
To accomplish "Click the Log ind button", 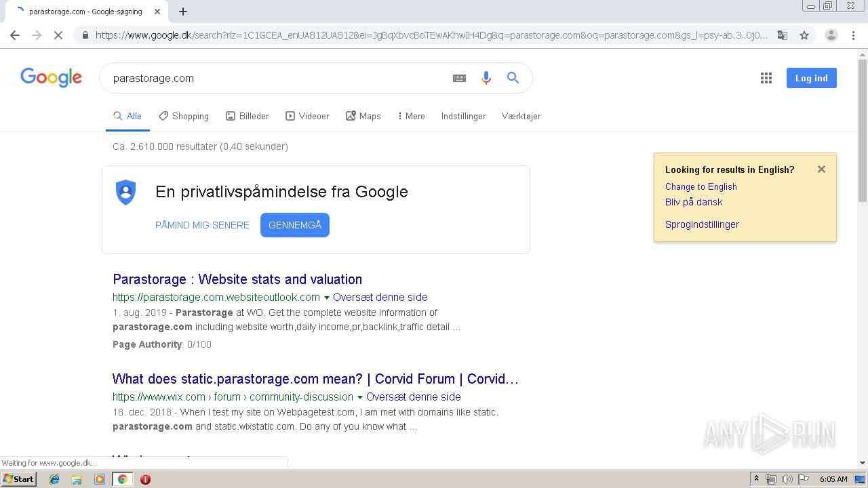I will pyautogui.click(x=812, y=78).
